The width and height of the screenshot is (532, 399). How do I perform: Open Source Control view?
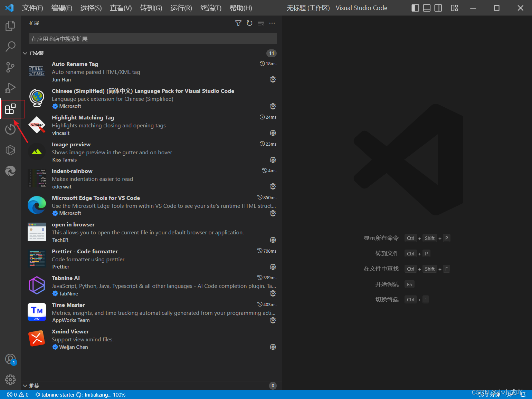[x=10, y=67]
